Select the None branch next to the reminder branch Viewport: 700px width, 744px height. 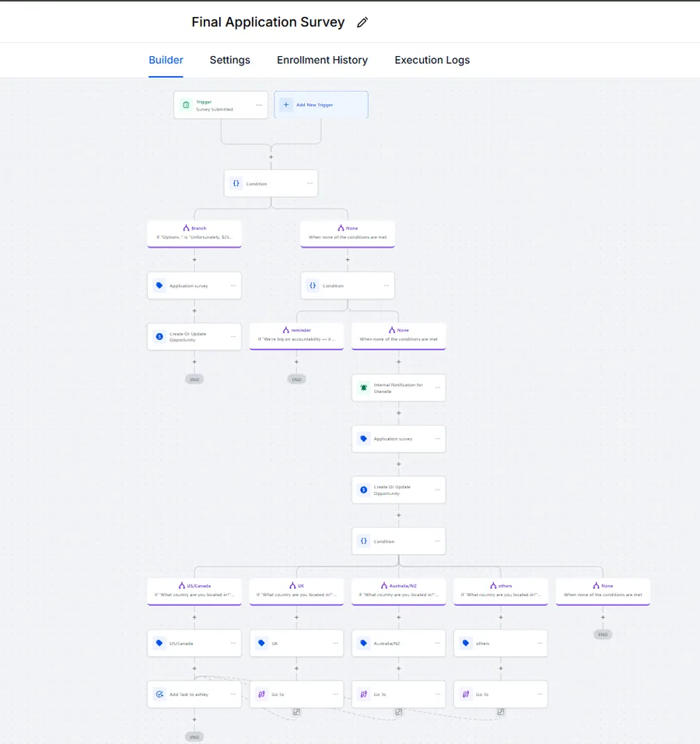(x=398, y=335)
